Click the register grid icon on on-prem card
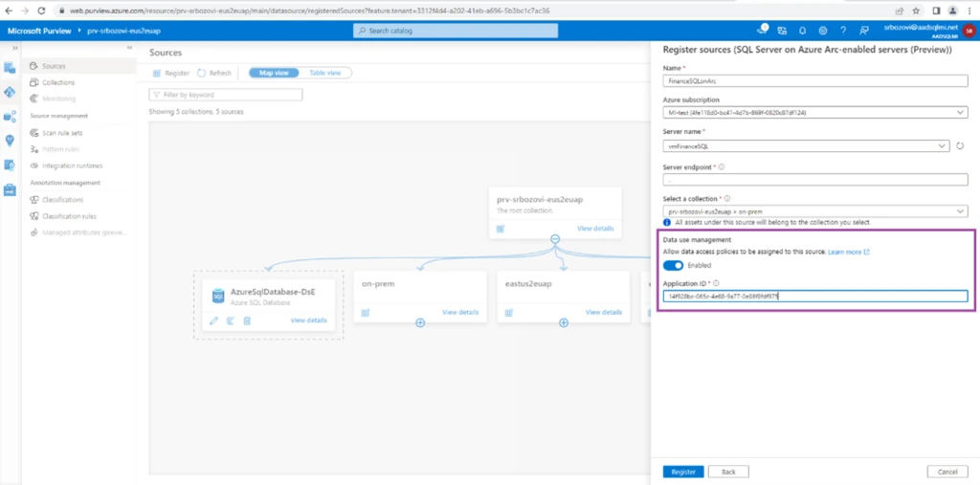This screenshot has height=485, width=980. [366, 313]
